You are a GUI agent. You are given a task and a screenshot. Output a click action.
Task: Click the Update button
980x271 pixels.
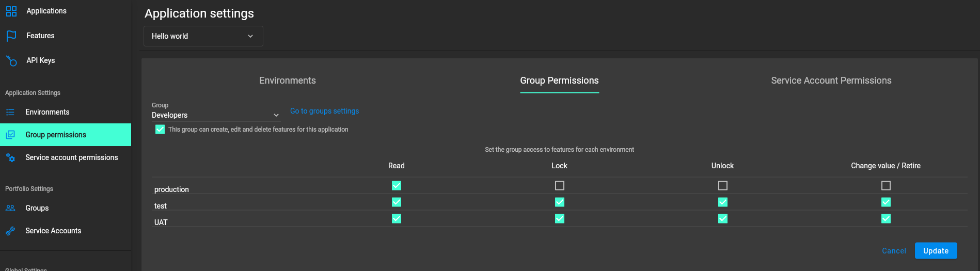click(936, 250)
